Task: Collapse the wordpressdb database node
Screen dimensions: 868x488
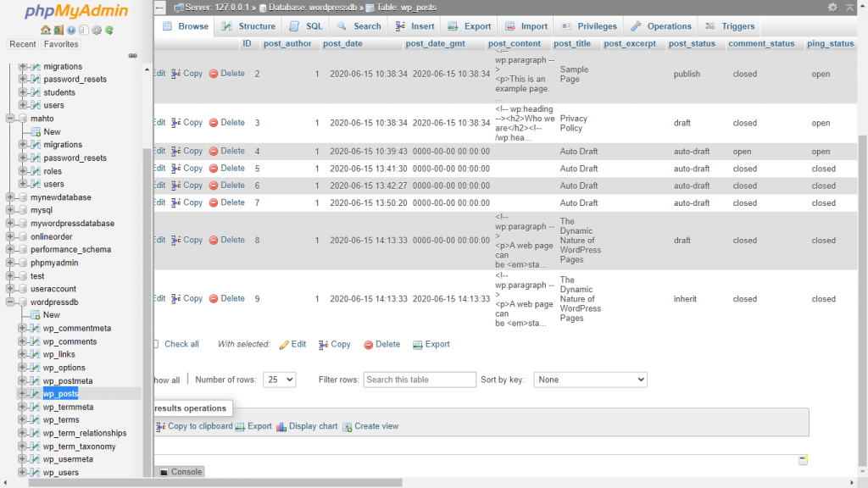Action: coord(10,302)
